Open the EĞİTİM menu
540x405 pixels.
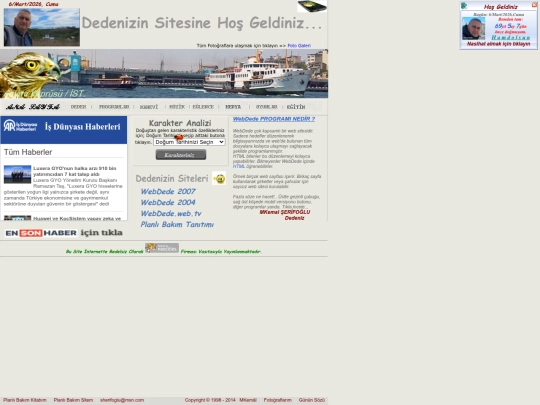[296, 107]
